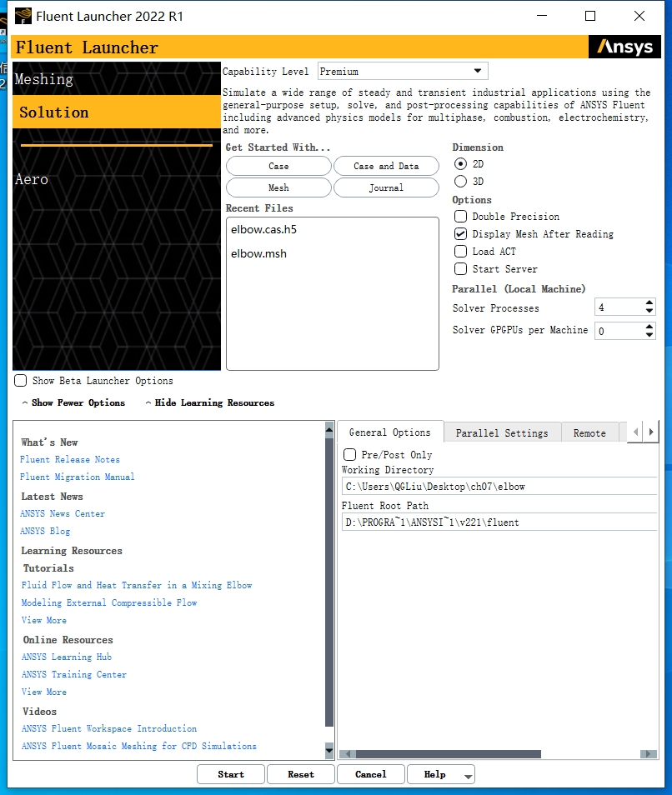Click the Fluent Launcher title bar icon

click(x=23, y=16)
